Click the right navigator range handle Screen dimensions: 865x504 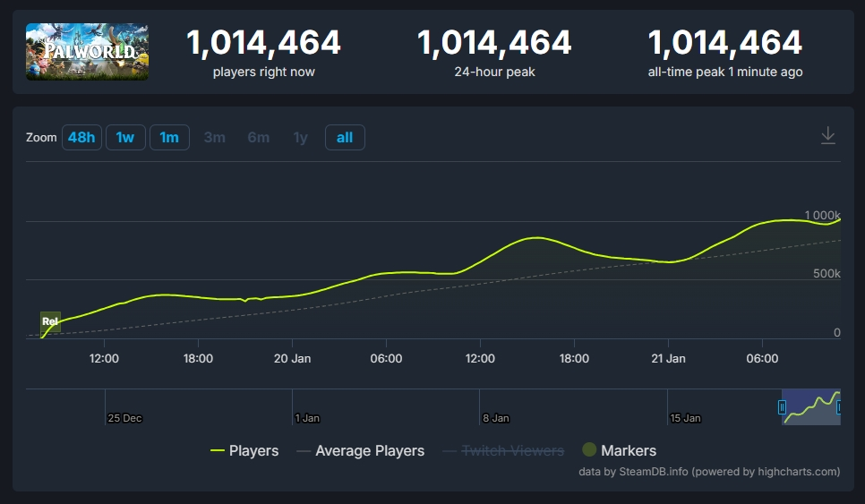839,407
